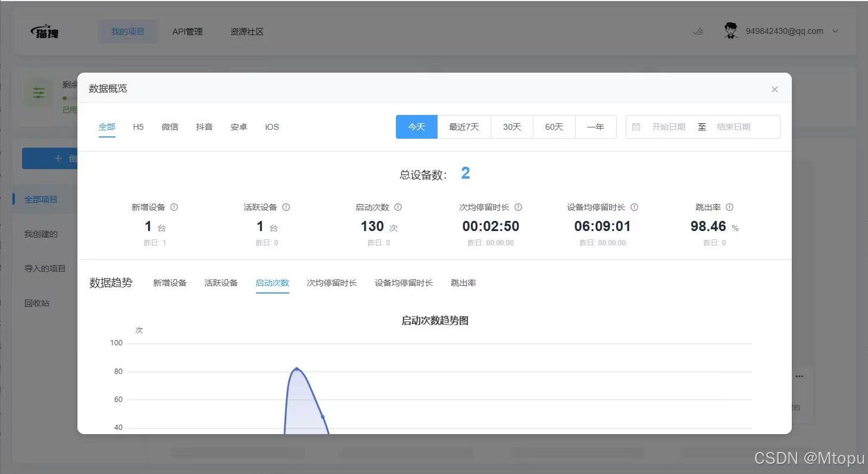
Task: Expand the account dropdown next to the email
Action: click(835, 31)
